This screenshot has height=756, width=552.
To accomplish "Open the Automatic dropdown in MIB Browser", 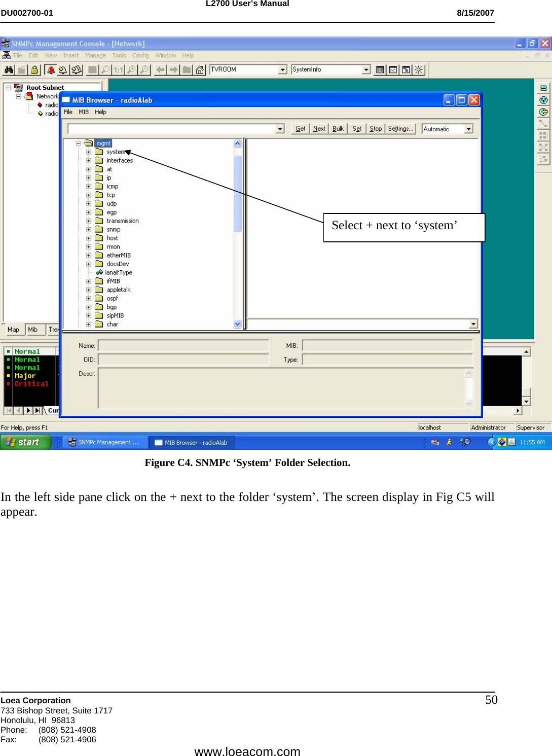I will pos(468,129).
